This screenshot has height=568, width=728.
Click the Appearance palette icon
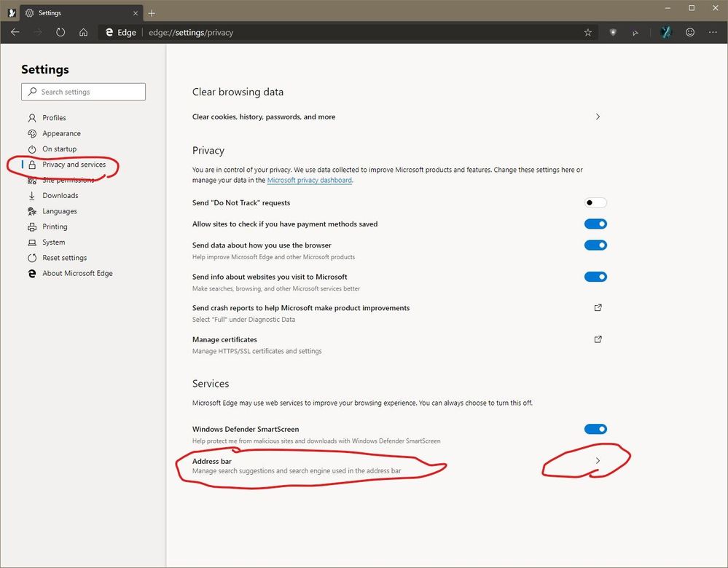click(32, 134)
